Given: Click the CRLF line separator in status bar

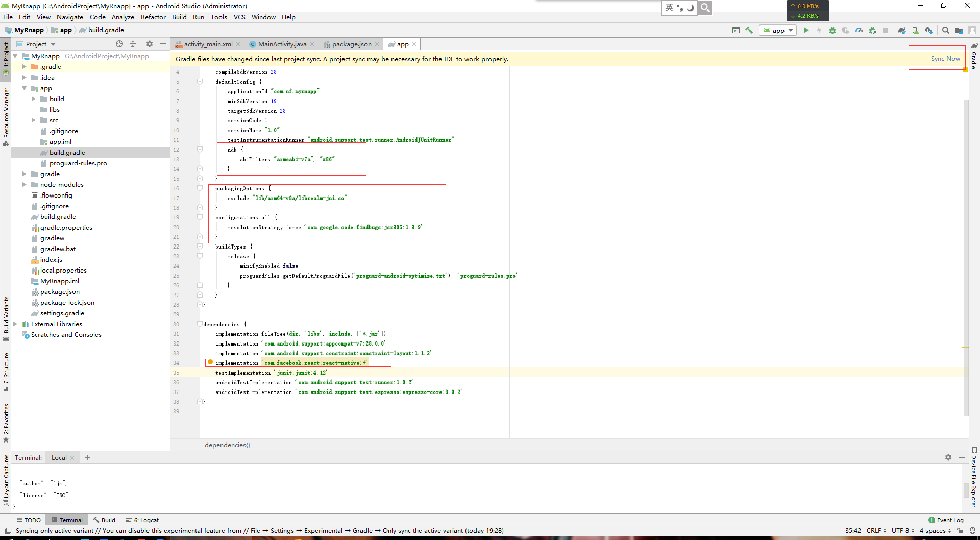Looking at the screenshot, I should 876,531.
